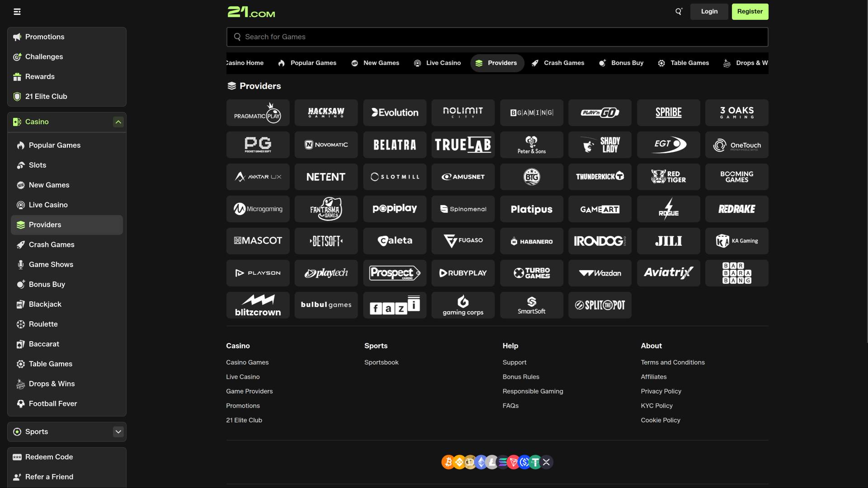Open the Live Casino tab
This screenshot has width=868, height=488.
[x=437, y=63]
